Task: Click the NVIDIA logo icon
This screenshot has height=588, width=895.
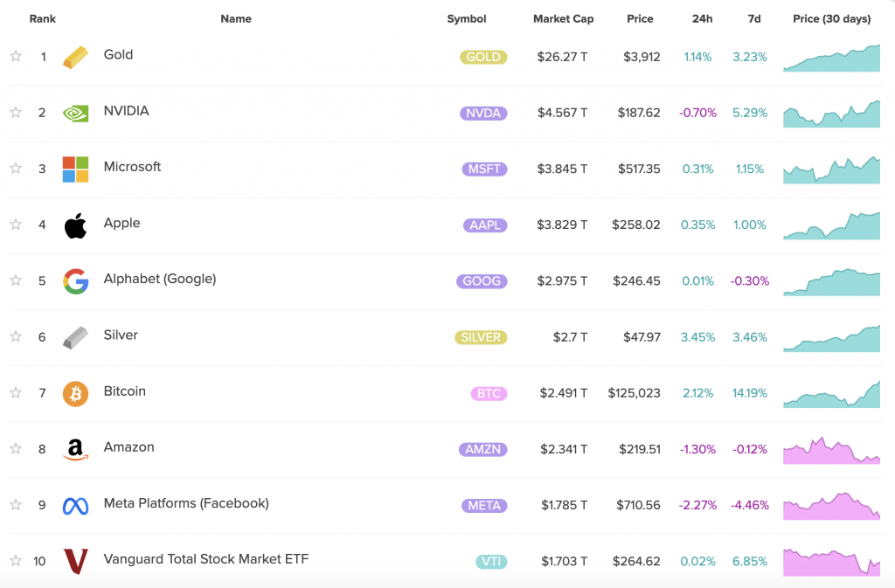Action: tap(76, 113)
